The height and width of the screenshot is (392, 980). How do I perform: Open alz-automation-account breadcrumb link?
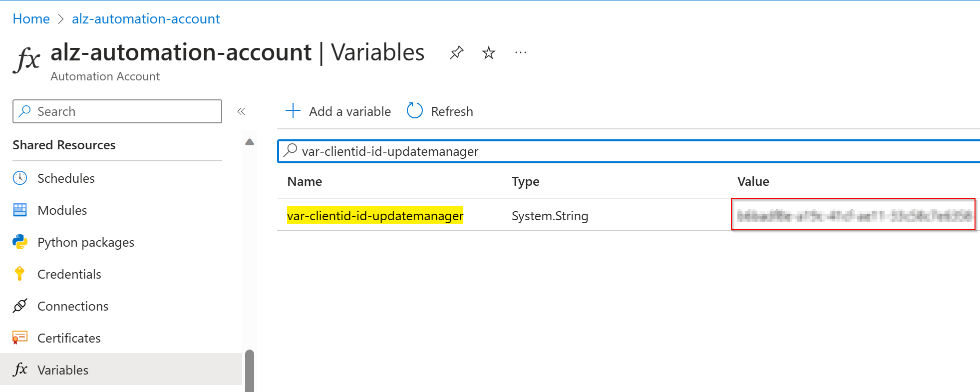click(x=146, y=19)
